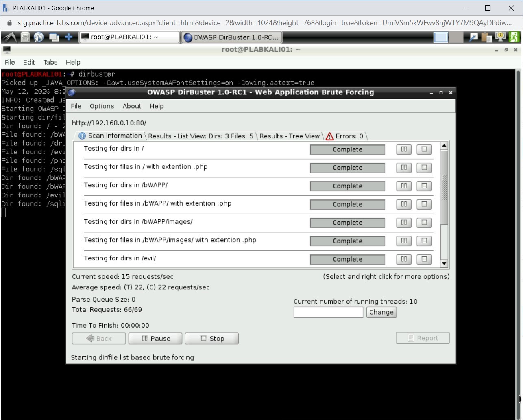
Task: Stop 'Testing for files in /bWAPP/images/' task
Action: 424,241
